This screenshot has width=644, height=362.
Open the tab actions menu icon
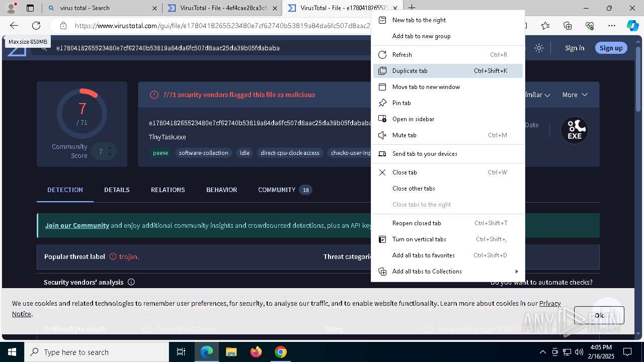click(30, 8)
